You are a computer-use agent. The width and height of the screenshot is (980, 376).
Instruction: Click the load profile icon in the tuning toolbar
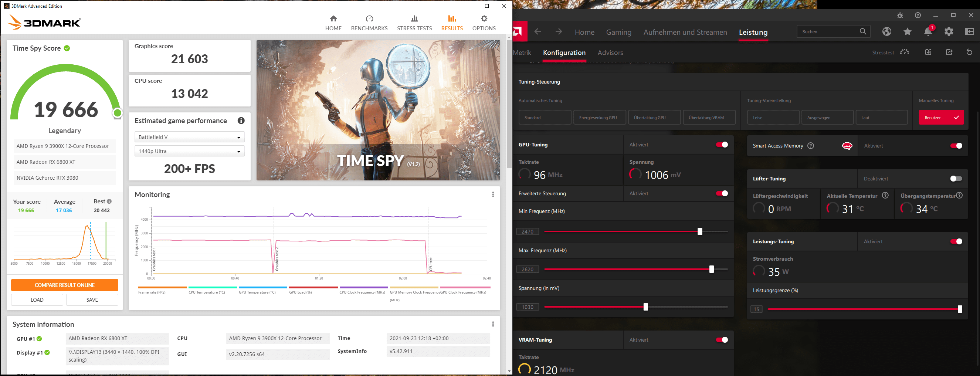[x=928, y=52]
